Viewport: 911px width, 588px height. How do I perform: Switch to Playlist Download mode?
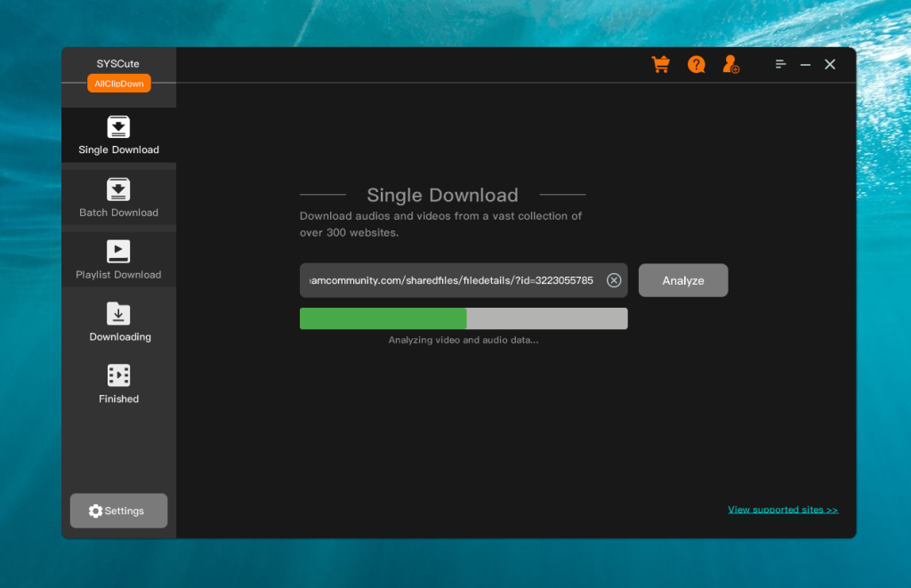click(118, 254)
